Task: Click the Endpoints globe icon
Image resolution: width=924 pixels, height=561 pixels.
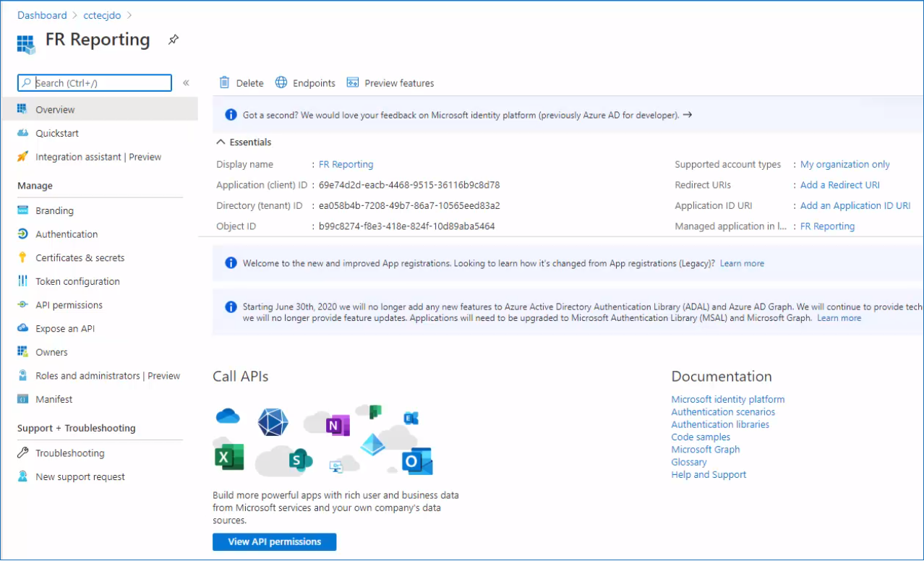Action: [281, 83]
